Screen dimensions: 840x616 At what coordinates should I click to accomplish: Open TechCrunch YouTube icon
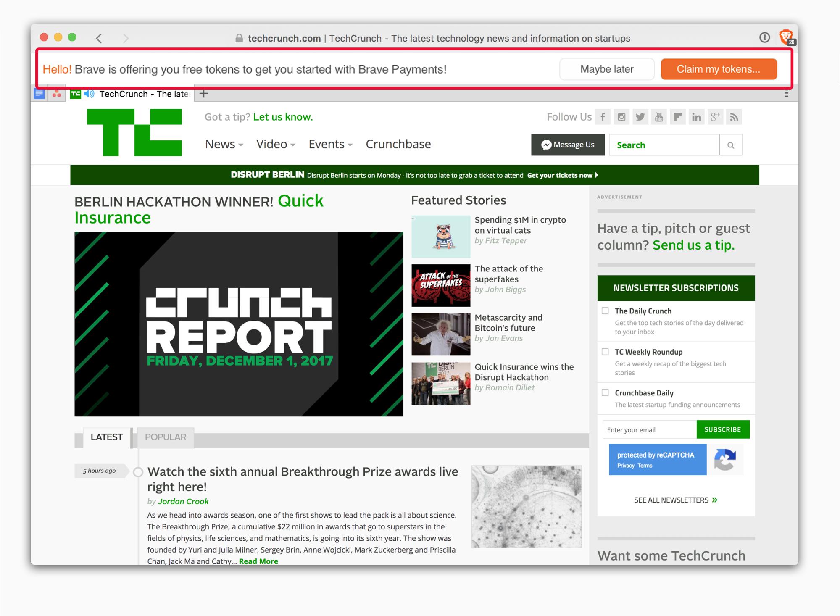[659, 117]
